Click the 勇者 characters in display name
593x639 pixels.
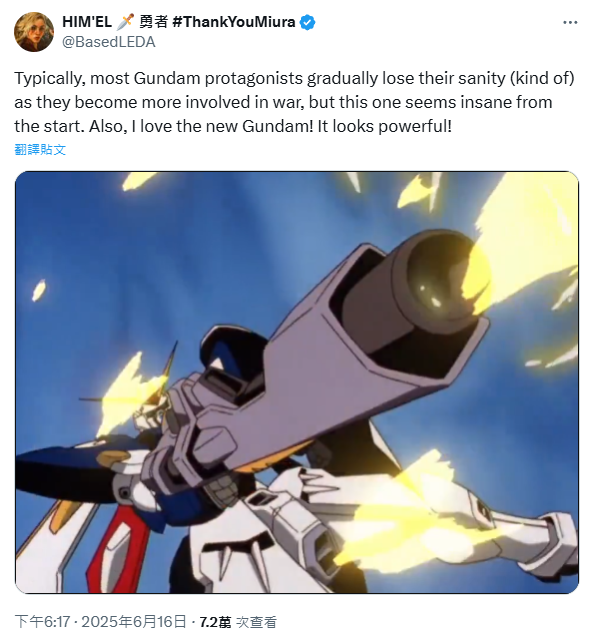154,22
